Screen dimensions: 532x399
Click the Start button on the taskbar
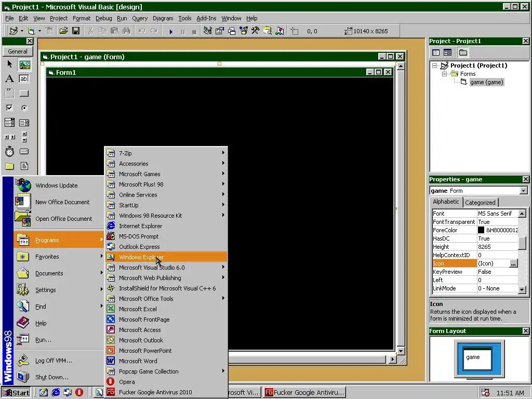16,393
